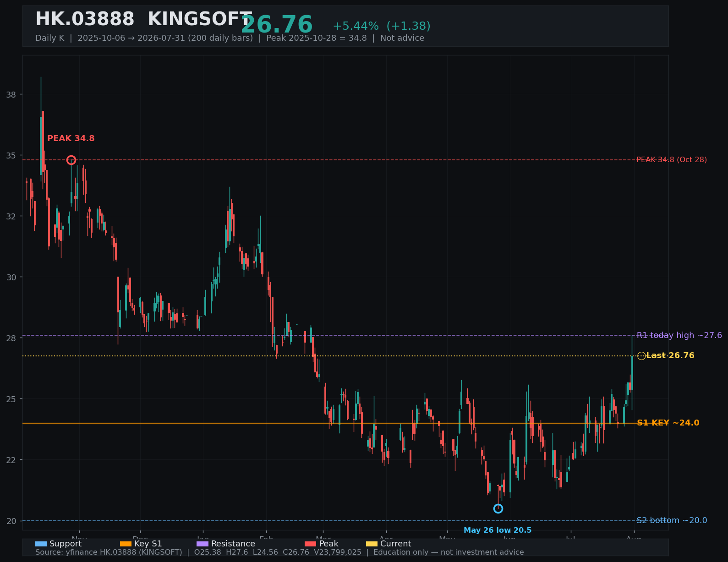
Task: Select the "HK.03888 KINGSOFT" chart title
Action: tap(144, 19)
